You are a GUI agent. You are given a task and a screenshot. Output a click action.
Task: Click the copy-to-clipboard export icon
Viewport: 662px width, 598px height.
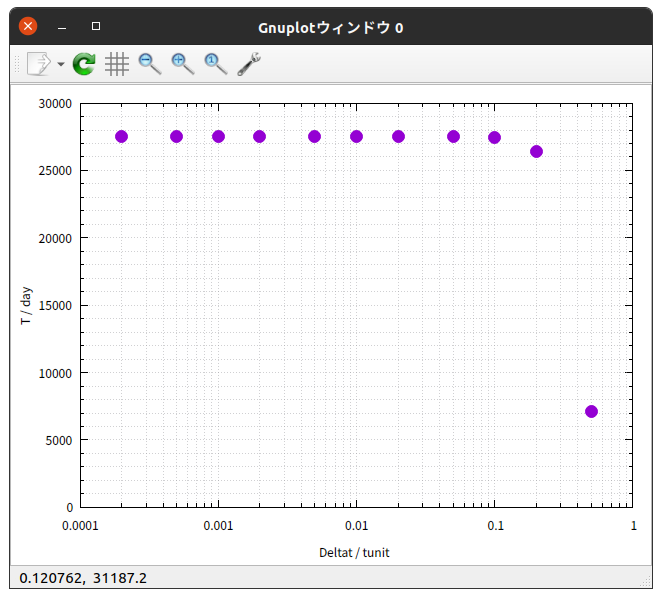pyautogui.click(x=39, y=64)
